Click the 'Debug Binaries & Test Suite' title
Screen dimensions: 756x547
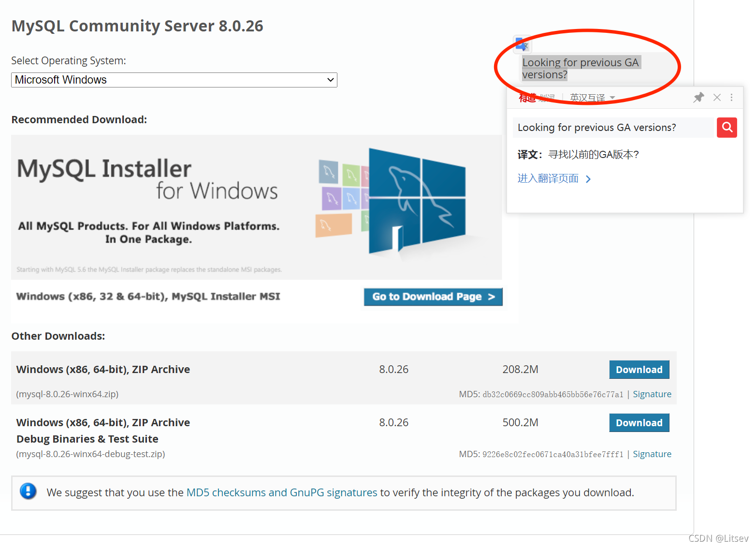coord(87,439)
